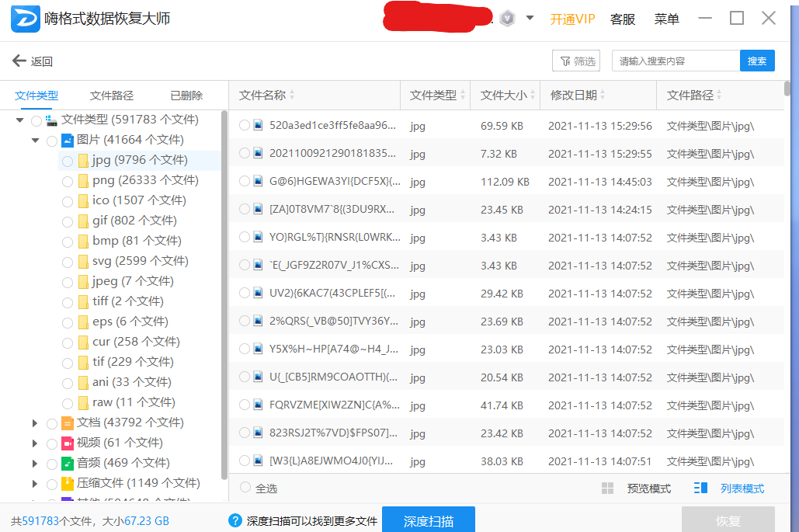The image size is (799, 532).
Task: Click the gif folder icon
Action: (84, 221)
